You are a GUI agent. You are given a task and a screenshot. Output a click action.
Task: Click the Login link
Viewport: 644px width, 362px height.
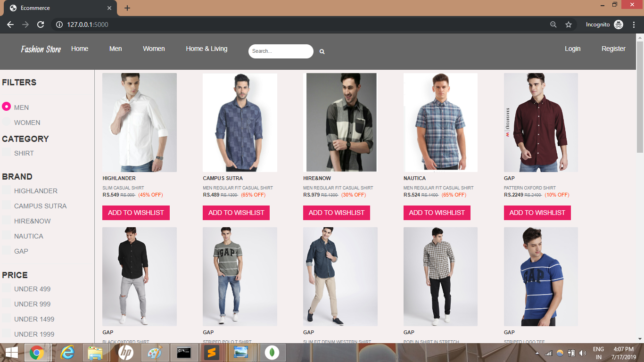click(x=573, y=49)
